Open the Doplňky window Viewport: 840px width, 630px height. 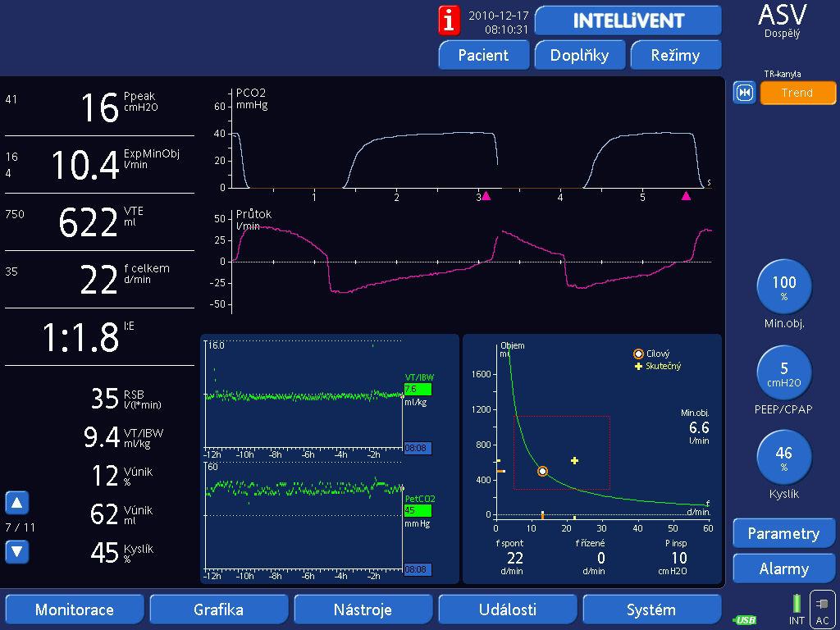pyautogui.click(x=579, y=55)
